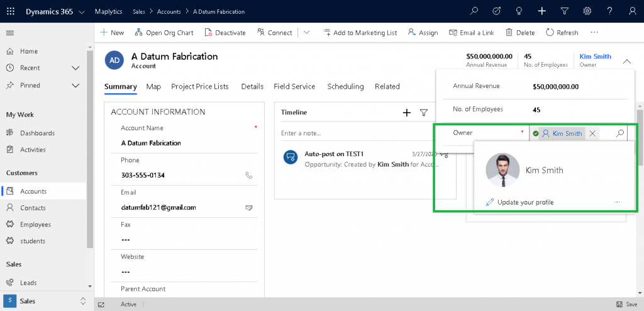This screenshot has width=644, height=311.
Task: Click the phone call icon beside Phone
Action: click(x=248, y=175)
